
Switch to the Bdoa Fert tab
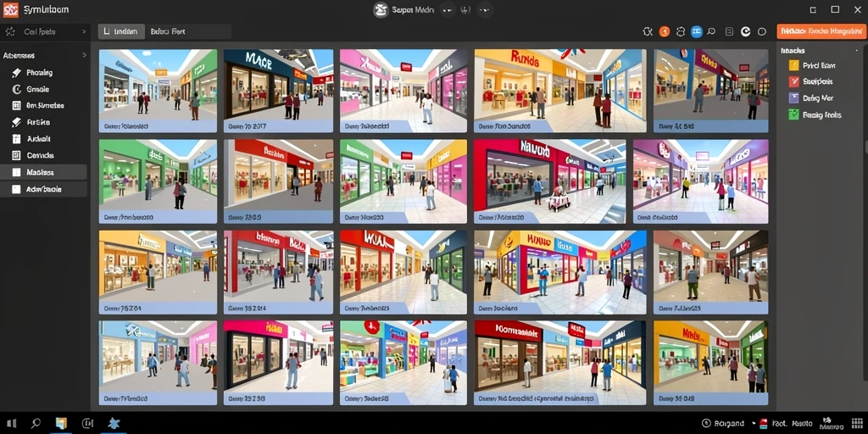tap(168, 31)
